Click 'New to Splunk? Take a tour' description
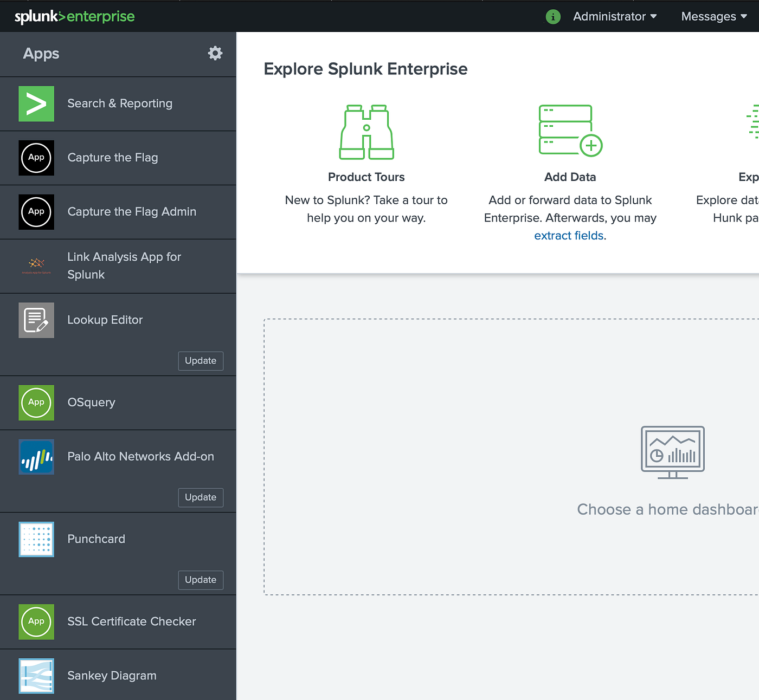This screenshot has height=700, width=759. click(366, 209)
